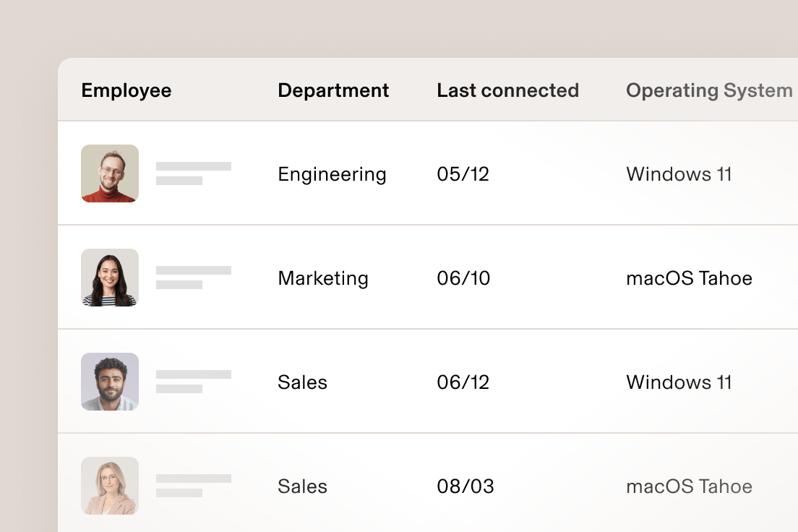Screen dimensions: 798x532
Task: Open the Windows 11 entry in first row
Action: click(679, 173)
